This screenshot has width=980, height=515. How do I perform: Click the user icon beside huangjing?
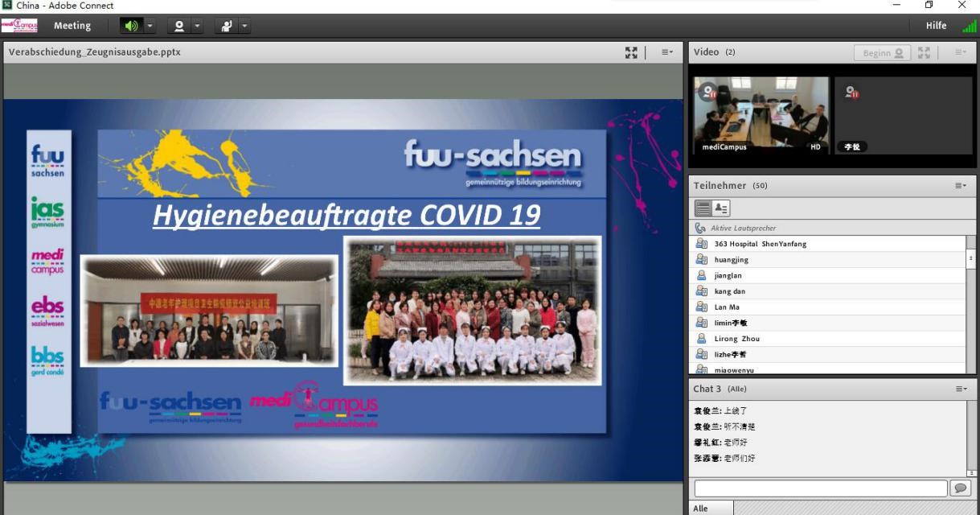701,260
